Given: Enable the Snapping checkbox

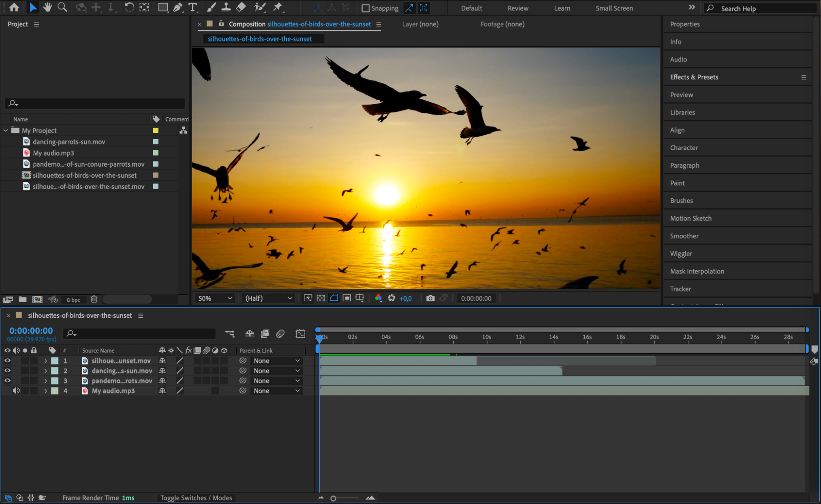Looking at the screenshot, I should click(x=366, y=8).
